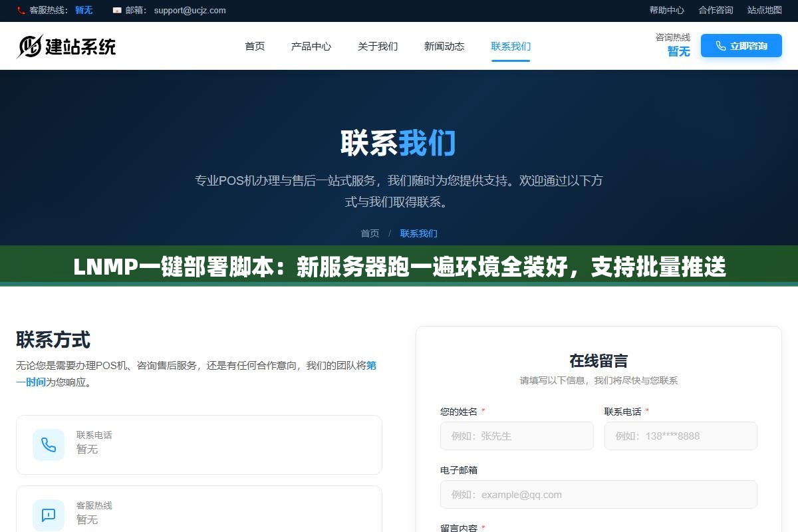Click the red phone icon beside 客服热线
Screen dimensions: 798x532
click(21, 10)
